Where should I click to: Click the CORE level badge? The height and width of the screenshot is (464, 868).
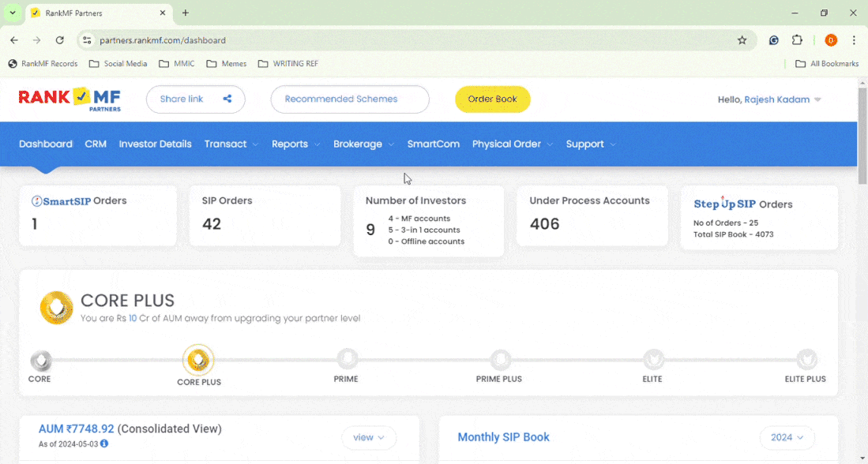click(41, 361)
